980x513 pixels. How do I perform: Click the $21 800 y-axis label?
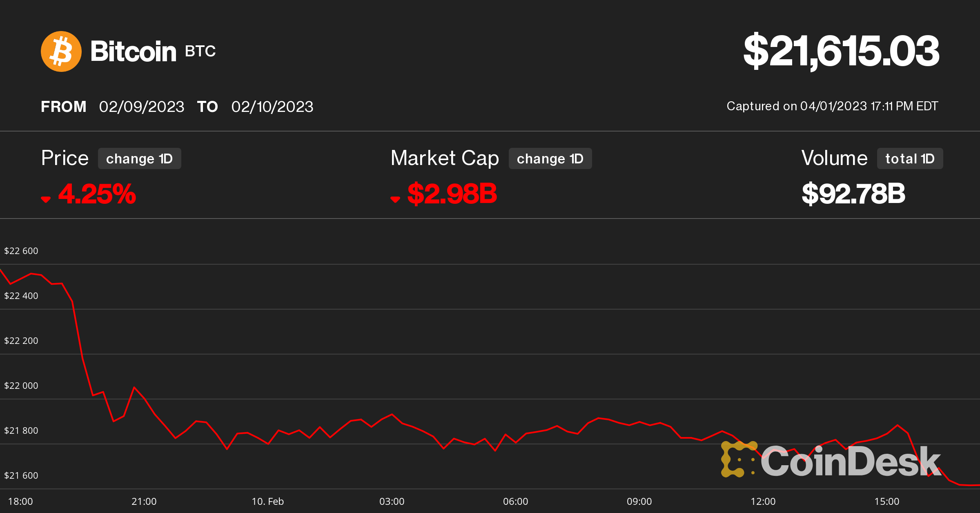click(21, 430)
